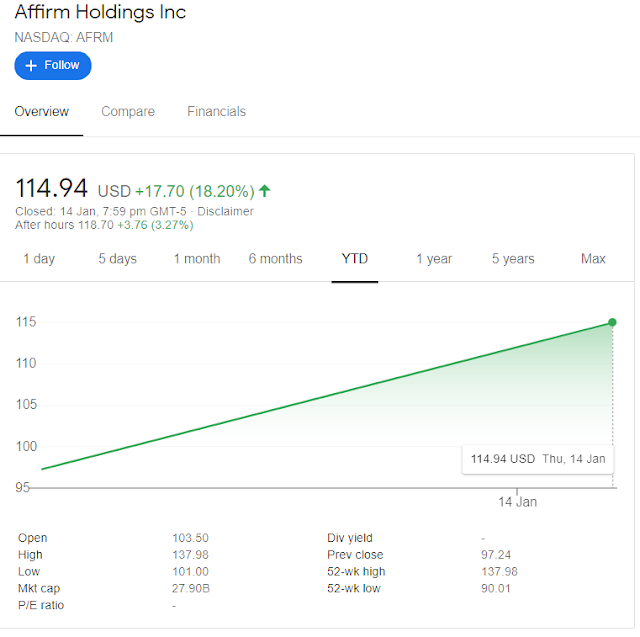This screenshot has height=637, width=640.
Task: Click the Mkt cap value 27.90B
Action: click(191, 588)
